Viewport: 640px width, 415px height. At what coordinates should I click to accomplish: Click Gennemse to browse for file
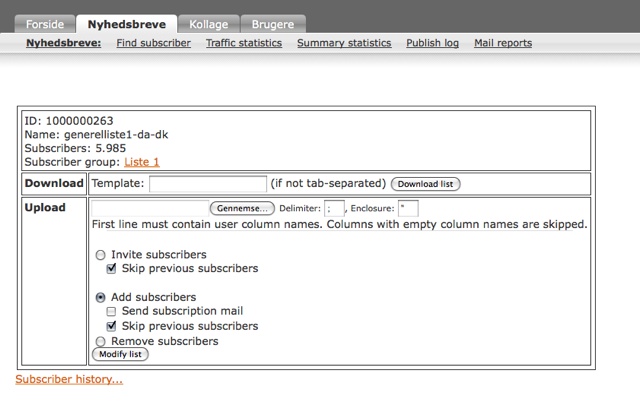(x=243, y=208)
